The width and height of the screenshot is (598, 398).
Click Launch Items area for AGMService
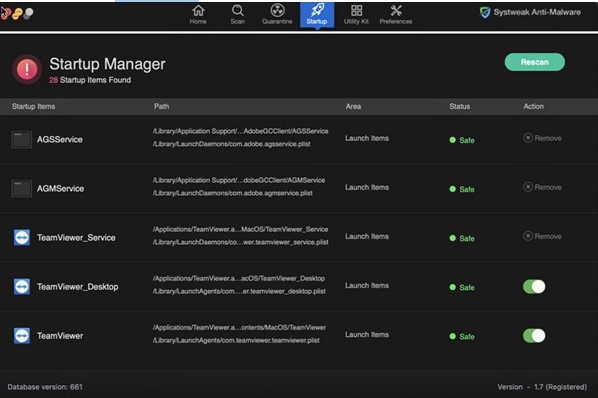367,187
